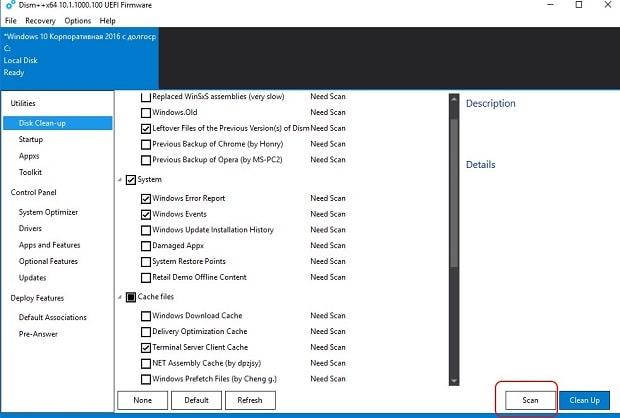Open the Help menu
This screenshot has width=620, height=418.
click(107, 21)
